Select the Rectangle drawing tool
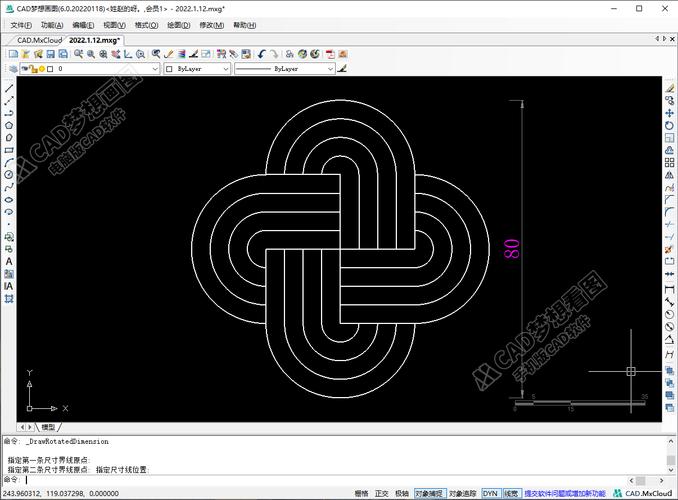678x500 pixels. click(x=9, y=149)
